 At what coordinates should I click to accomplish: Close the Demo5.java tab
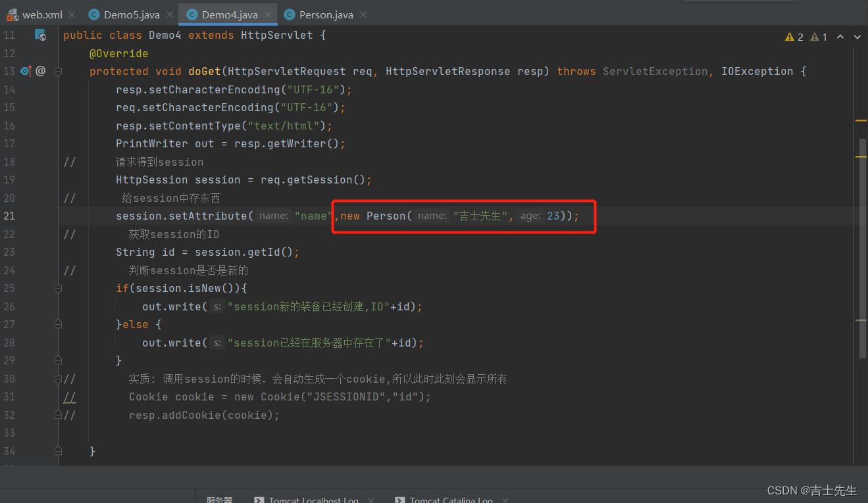(168, 14)
